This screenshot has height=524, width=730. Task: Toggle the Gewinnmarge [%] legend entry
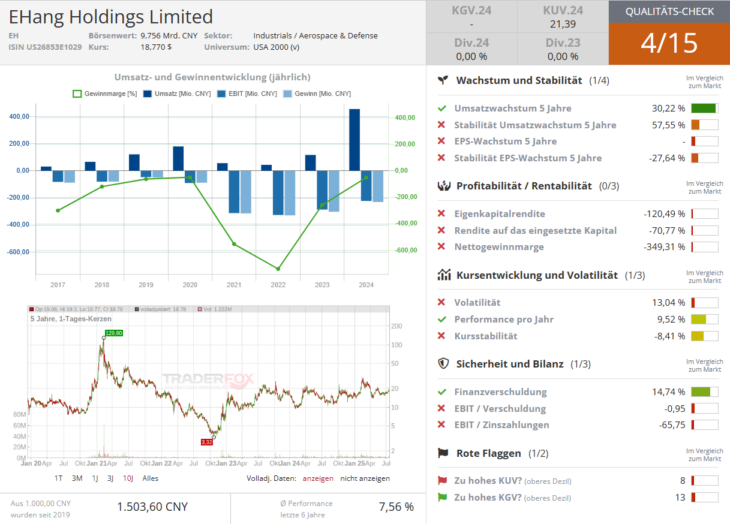[x=105, y=94]
